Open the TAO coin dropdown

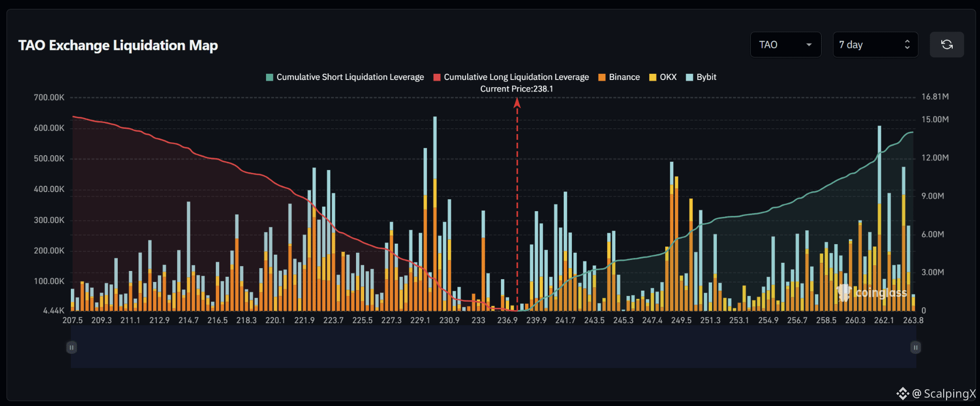point(786,45)
